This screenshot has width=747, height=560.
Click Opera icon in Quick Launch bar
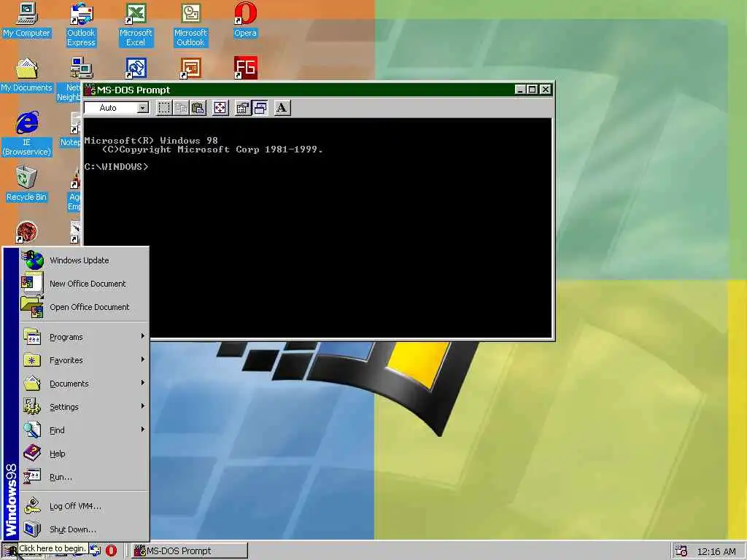(x=111, y=551)
